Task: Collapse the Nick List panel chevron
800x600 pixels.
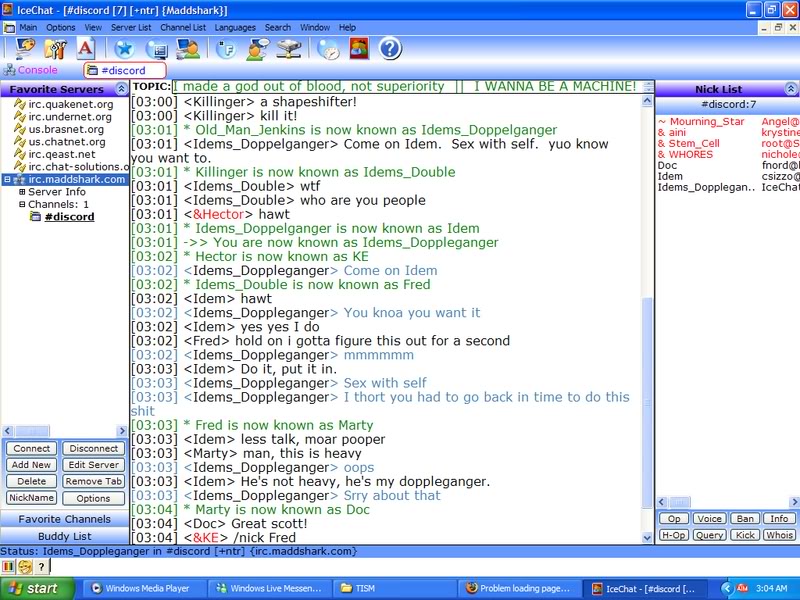Action: (790, 89)
